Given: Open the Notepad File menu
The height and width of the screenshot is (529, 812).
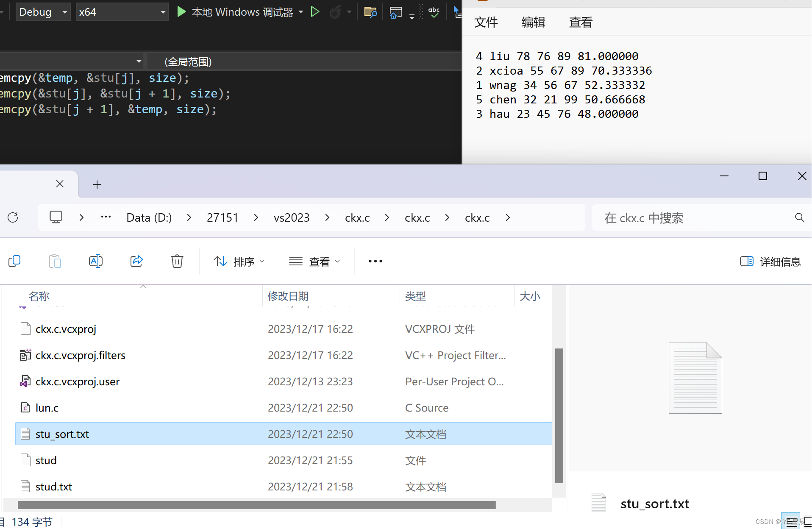Looking at the screenshot, I should point(486,22).
